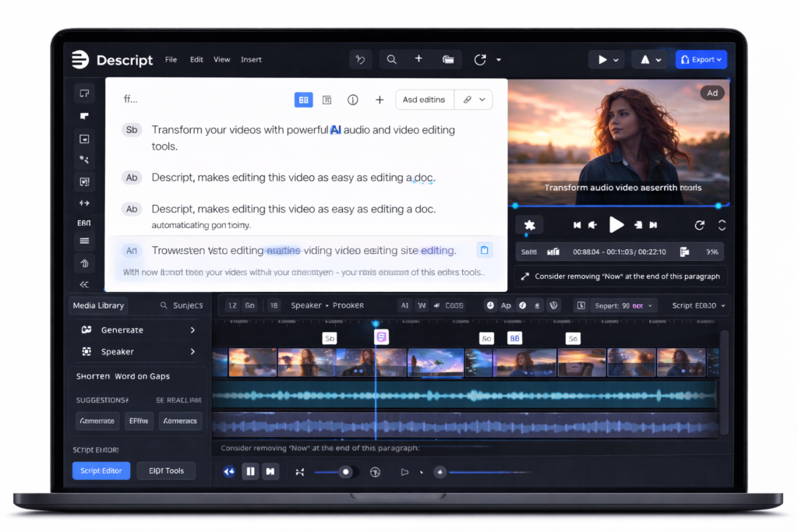The width and height of the screenshot is (798, 532).
Task: Click the Script Editor button
Action: click(101, 471)
